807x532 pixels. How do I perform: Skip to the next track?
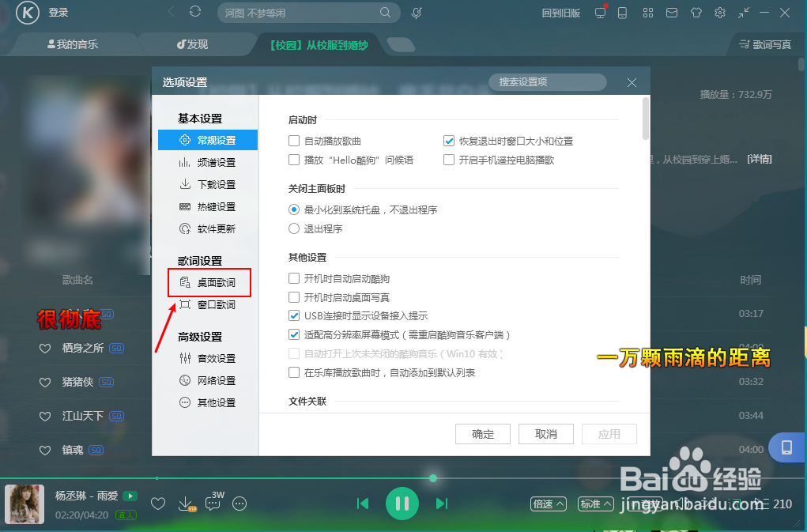click(x=442, y=504)
